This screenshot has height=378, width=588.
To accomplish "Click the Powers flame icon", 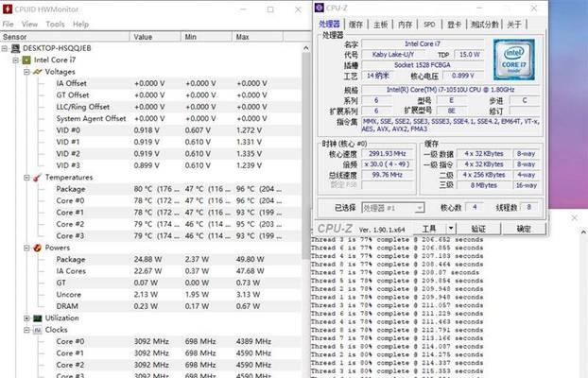I will pyautogui.click(x=38, y=248).
